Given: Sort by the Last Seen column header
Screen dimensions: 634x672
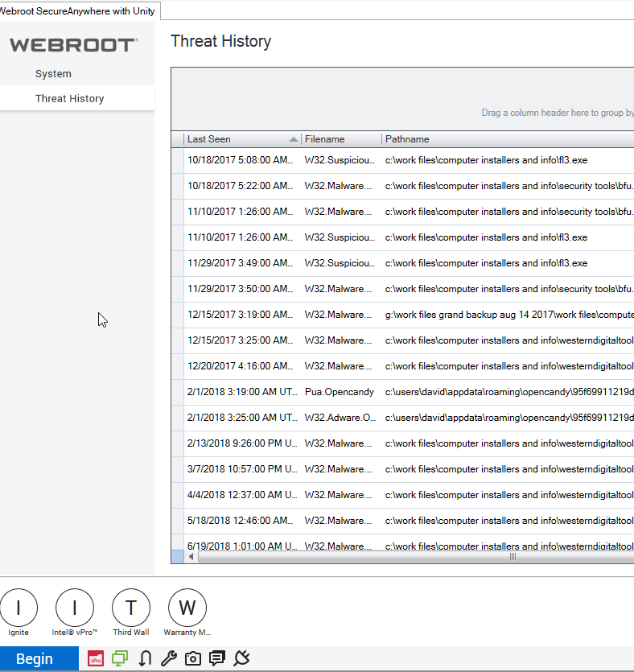Looking at the screenshot, I should [242, 139].
